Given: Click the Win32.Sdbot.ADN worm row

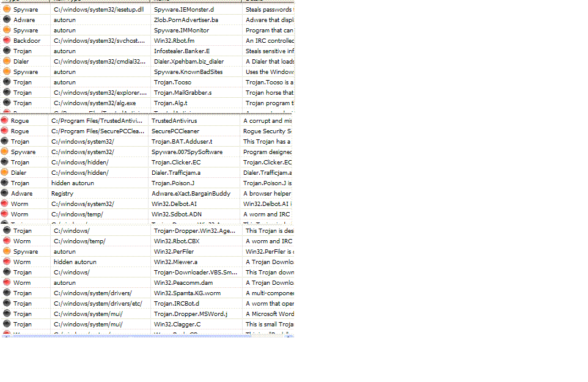Looking at the screenshot, I should [146, 215].
